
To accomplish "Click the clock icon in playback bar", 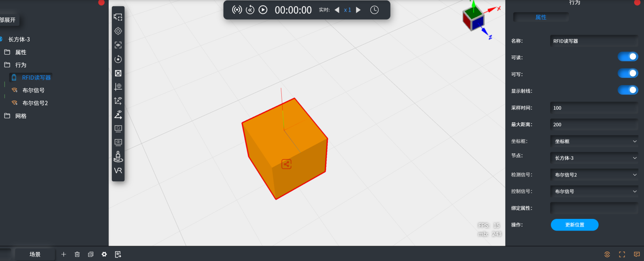I will (x=374, y=10).
